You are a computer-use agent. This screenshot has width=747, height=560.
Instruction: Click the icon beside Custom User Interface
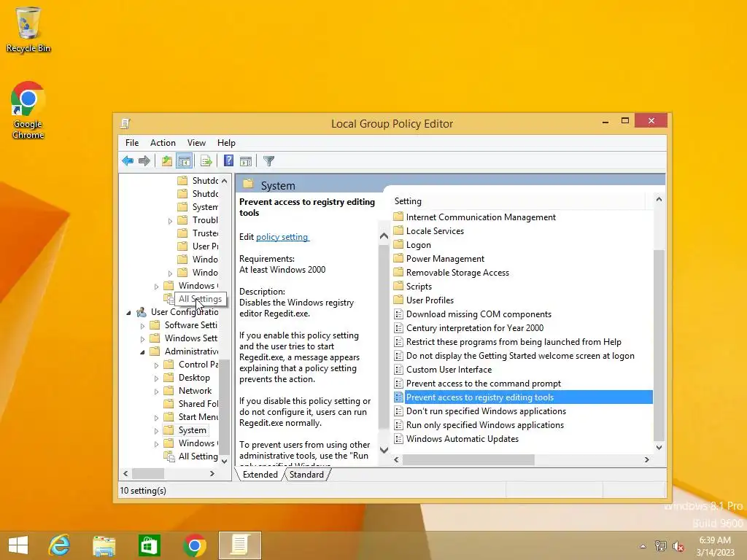tap(399, 370)
